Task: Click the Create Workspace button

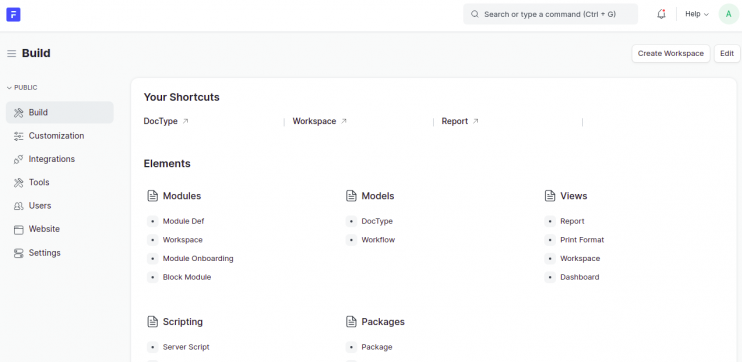Action: coord(671,53)
